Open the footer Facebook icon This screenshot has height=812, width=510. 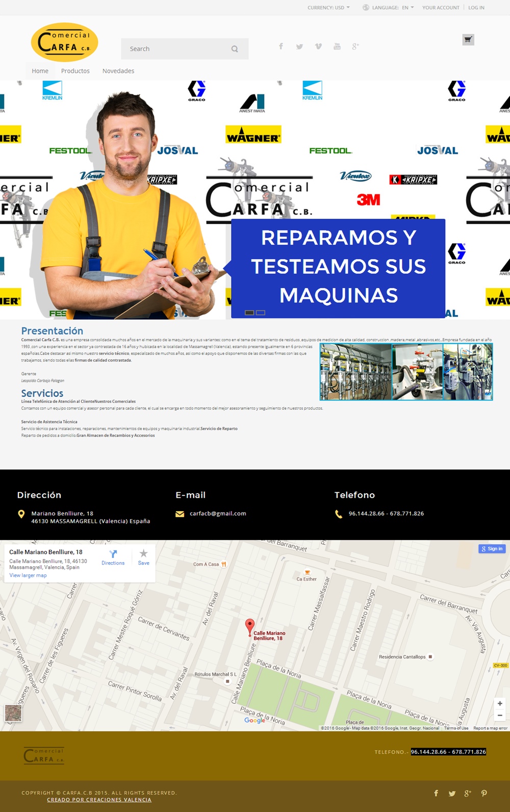pyautogui.click(x=436, y=793)
